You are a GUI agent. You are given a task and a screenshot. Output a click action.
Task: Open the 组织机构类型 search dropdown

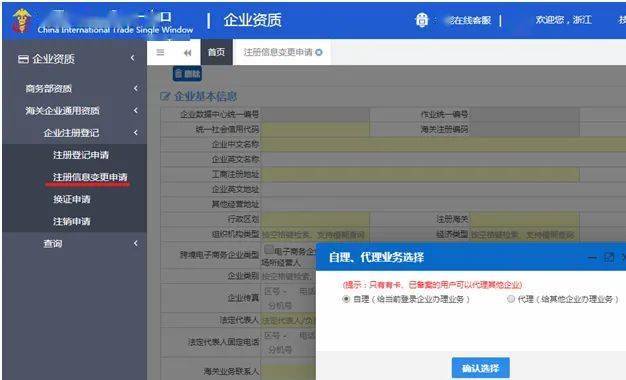coord(315,234)
